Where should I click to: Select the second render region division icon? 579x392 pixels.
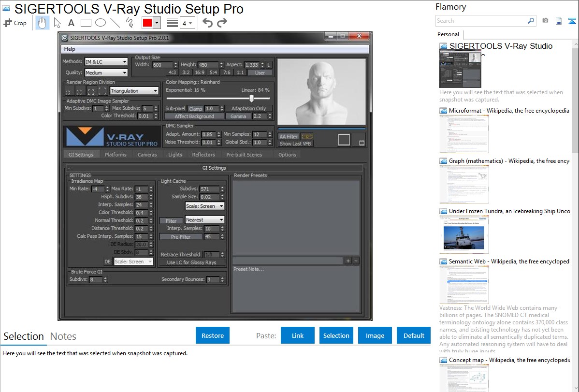79,91
